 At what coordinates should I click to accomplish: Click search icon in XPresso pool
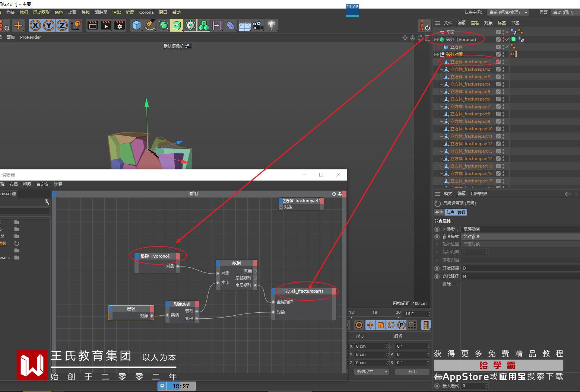pyautogui.click(x=47, y=202)
